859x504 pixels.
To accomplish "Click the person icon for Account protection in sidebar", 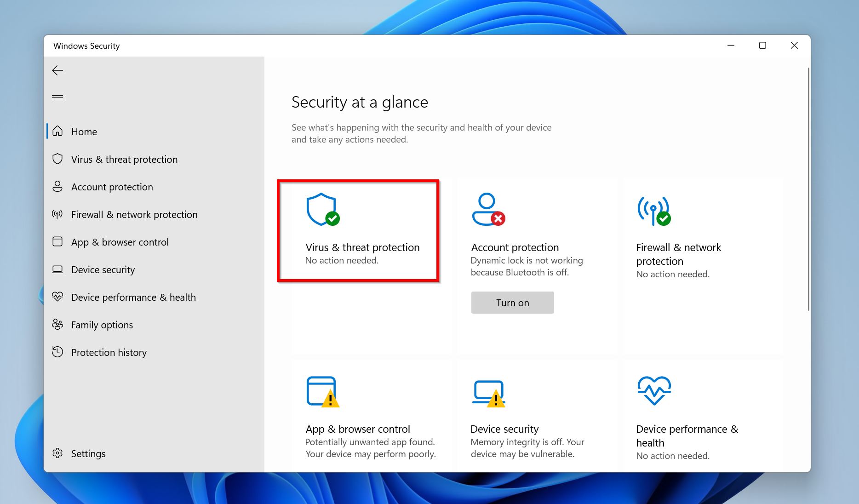I will (x=57, y=187).
